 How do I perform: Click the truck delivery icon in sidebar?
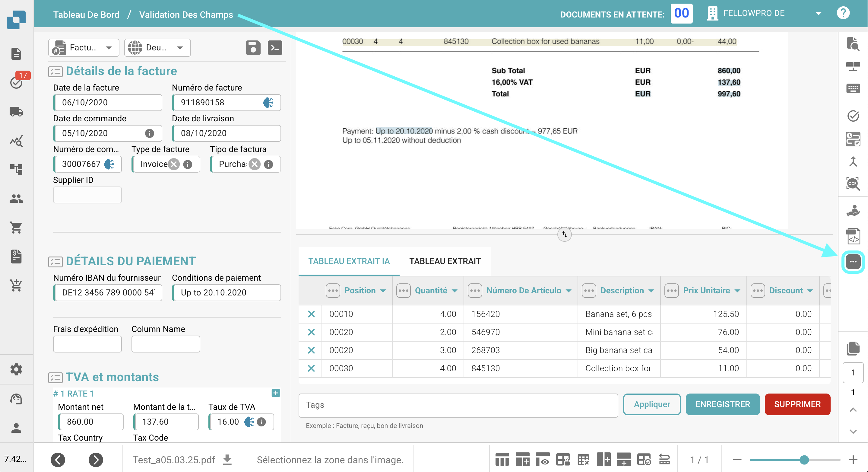coord(16,112)
